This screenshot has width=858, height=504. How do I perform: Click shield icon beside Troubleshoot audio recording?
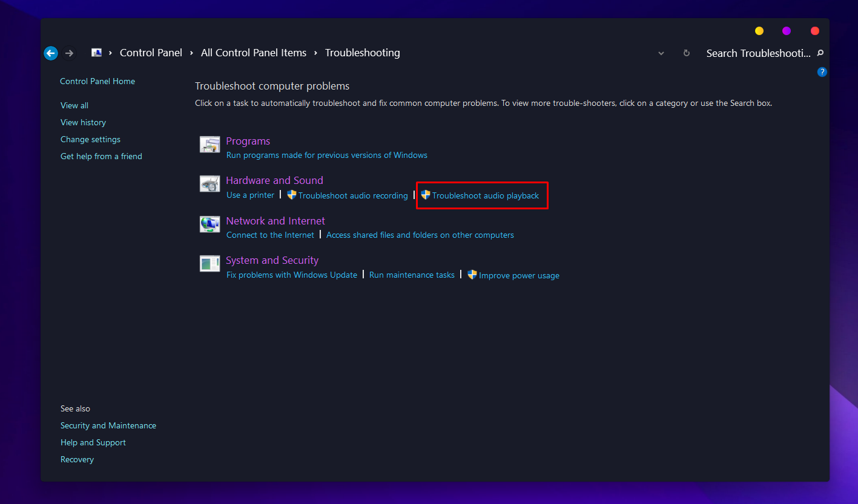[292, 195]
